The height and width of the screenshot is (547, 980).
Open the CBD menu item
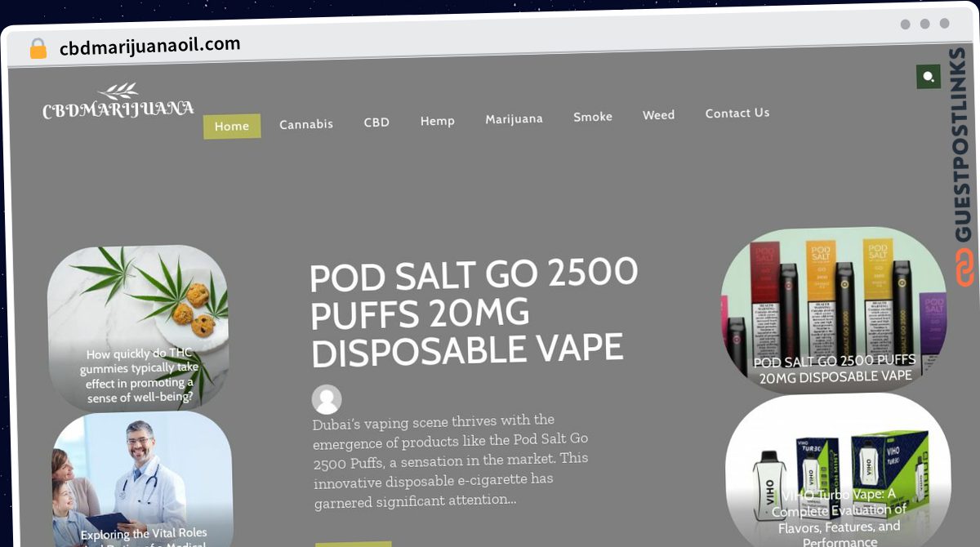pyautogui.click(x=376, y=122)
